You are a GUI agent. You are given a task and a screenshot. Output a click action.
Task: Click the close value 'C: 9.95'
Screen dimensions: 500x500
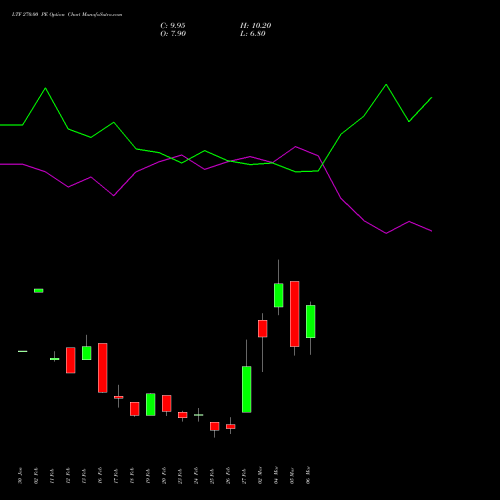pos(173,26)
